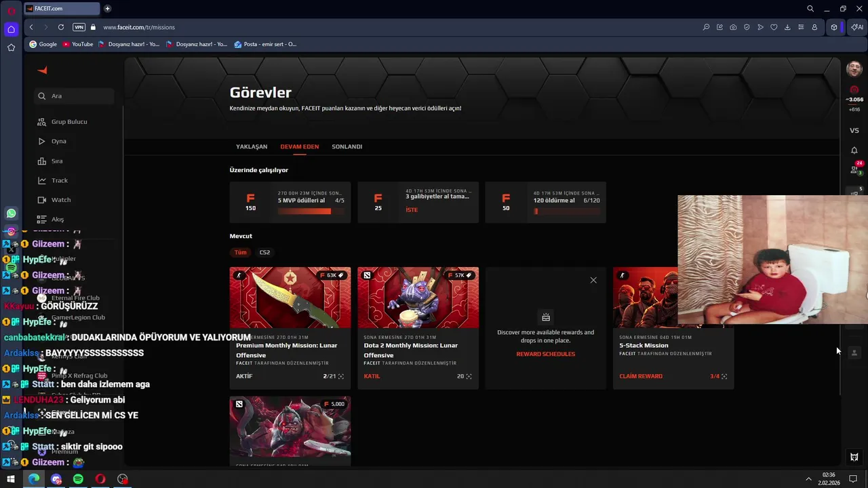Open Opera from taskbar

(x=100, y=479)
